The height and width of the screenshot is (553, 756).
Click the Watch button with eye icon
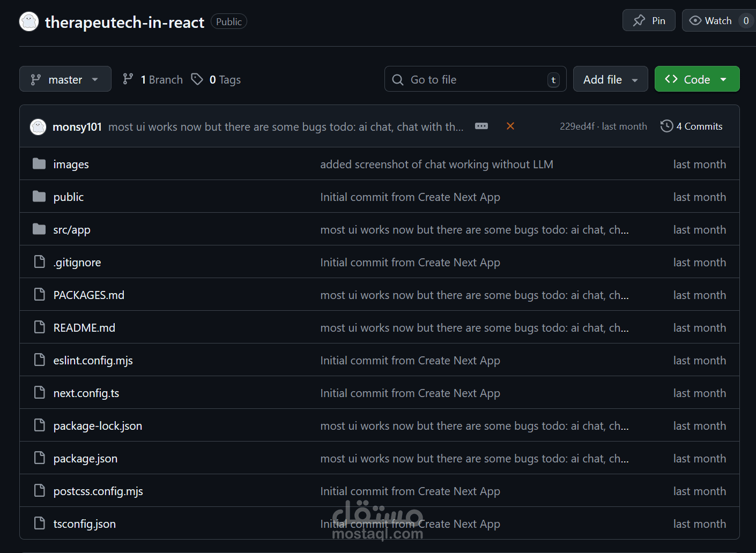coord(719,20)
